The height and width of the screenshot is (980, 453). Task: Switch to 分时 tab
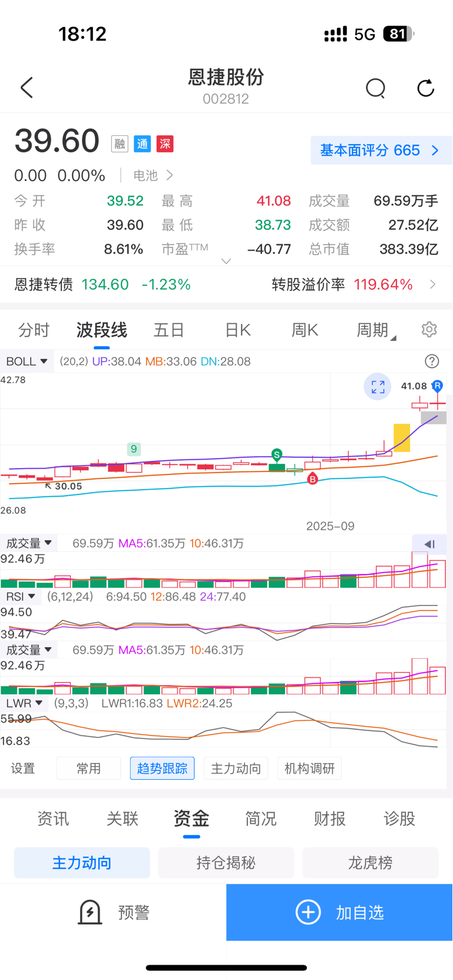34,330
